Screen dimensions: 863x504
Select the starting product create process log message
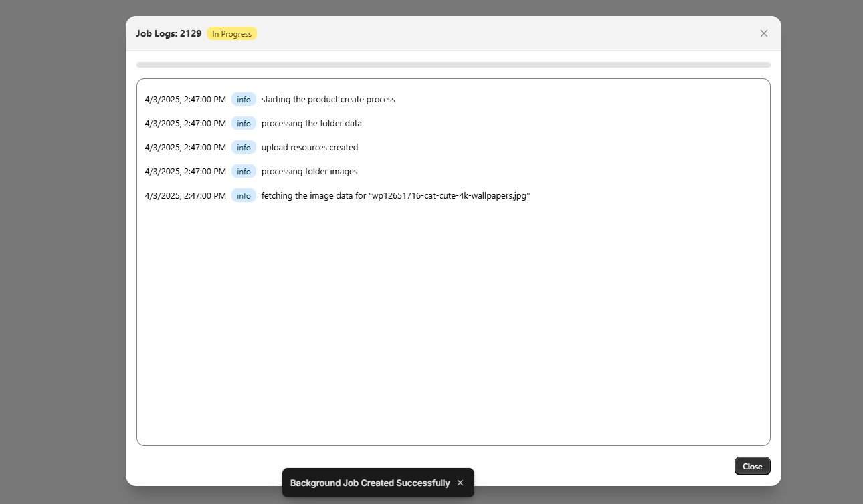(328, 99)
